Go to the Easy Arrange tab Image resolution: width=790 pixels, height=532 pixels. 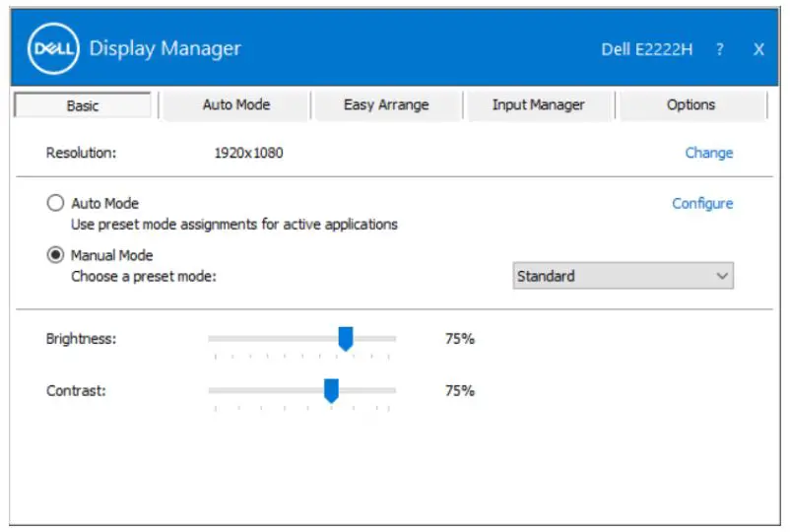[x=386, y=104]
